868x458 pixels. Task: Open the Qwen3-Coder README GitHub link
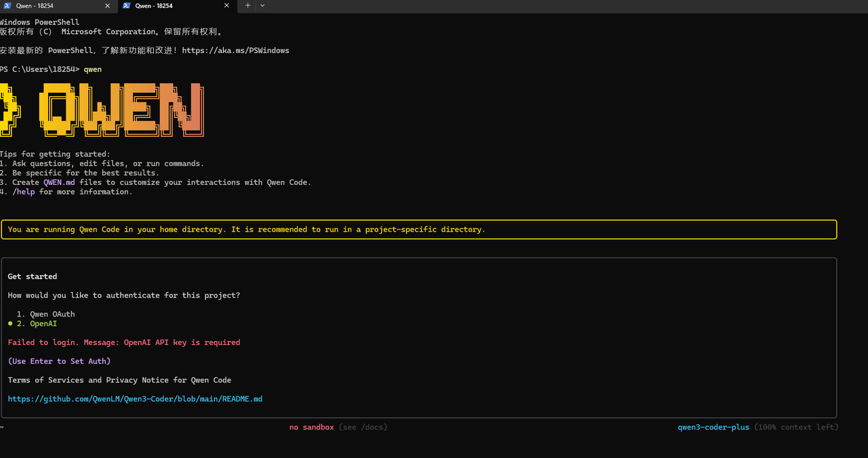(135, 399)
